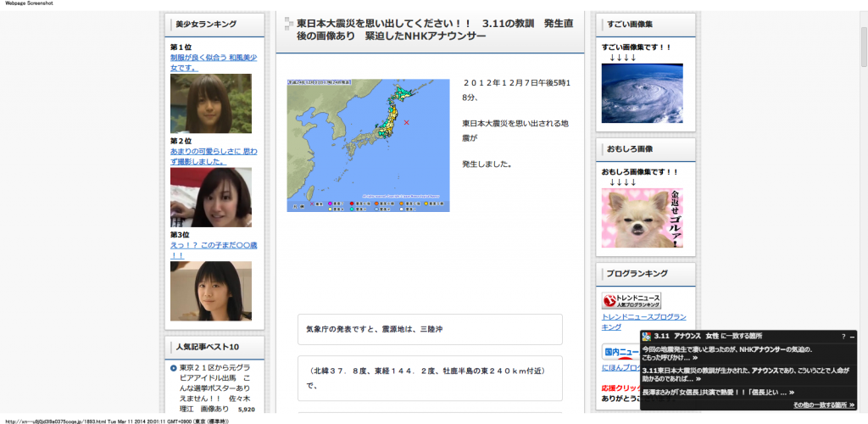Click the text 2012年12月7日午後5時18分

tap(516, 90)
